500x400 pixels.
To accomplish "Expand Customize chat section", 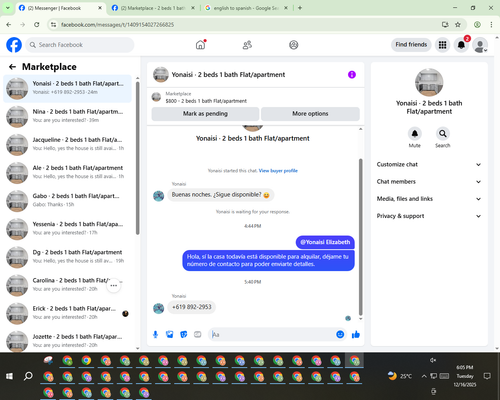I will 429,164.
